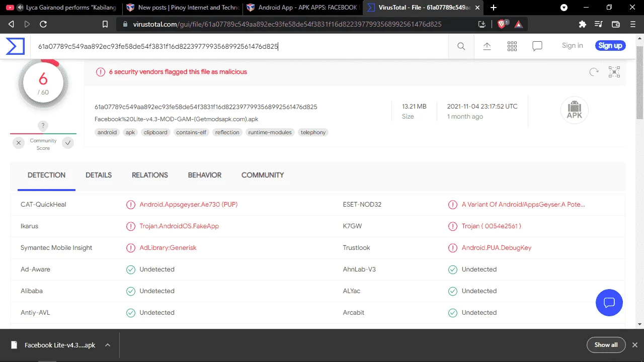The width and height of the screenshot is (644, 362).
Task: Open the blue chat bubble button
Action: pyautogui.click(x=609, y=303)
